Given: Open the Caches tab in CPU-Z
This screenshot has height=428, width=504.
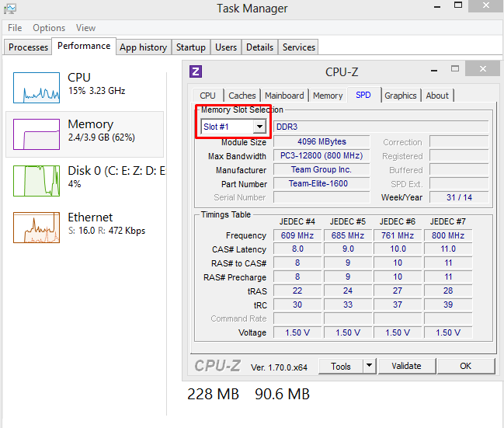Looking at the screenshot, I should [242, 96].
